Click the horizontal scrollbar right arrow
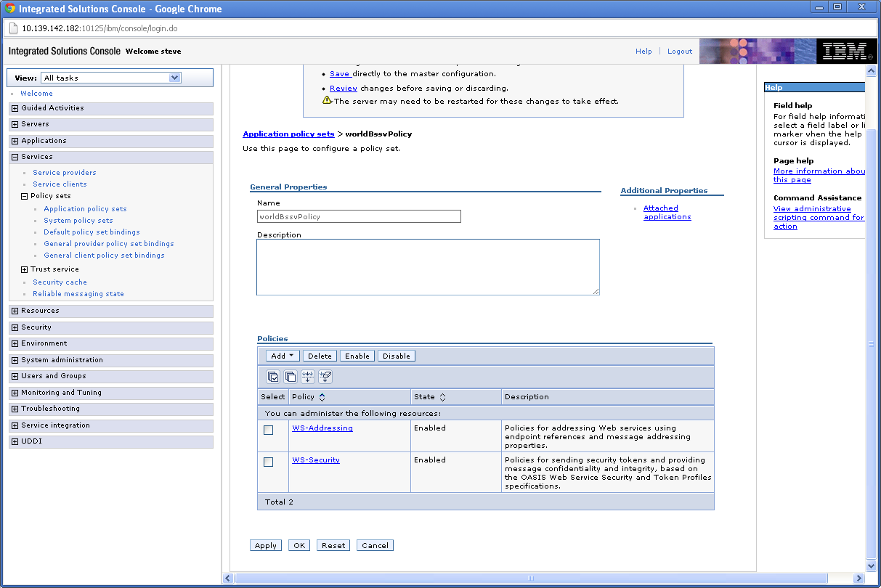 tap(859, 579)
